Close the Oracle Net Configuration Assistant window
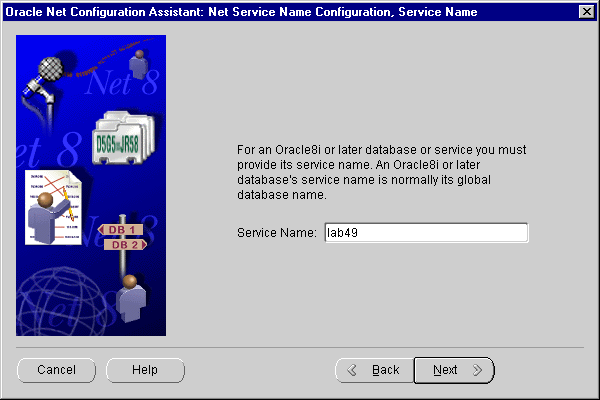This screenshot has height=400, width=600. click(587, 12)
